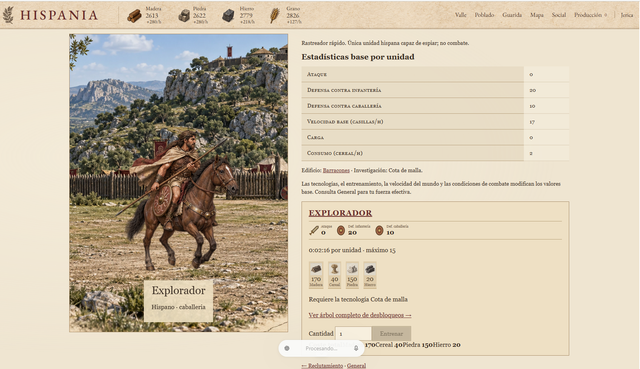Open the Valle menu item
Screen dimensions: 640x369
click(x=460, y=15)
